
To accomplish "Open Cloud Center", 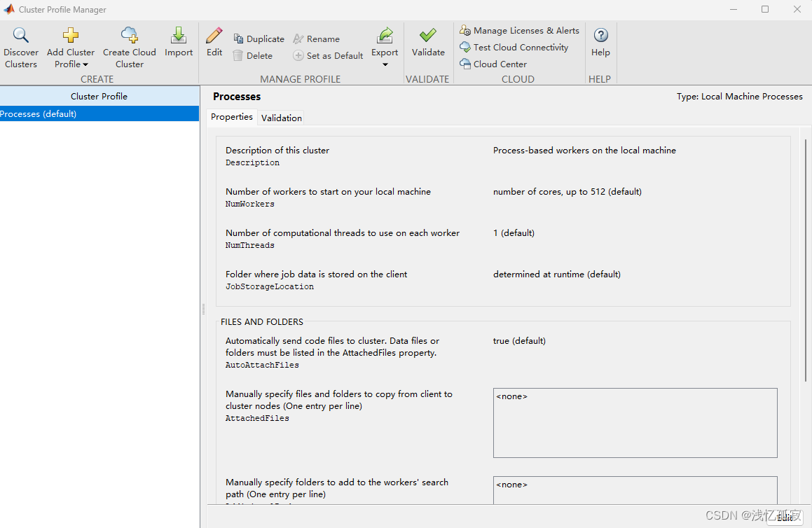I will (493, 64).
